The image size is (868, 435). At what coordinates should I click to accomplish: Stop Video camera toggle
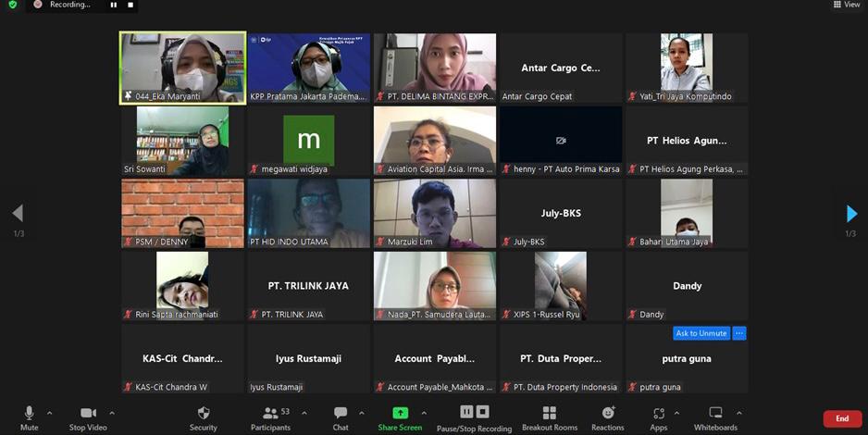88,413
